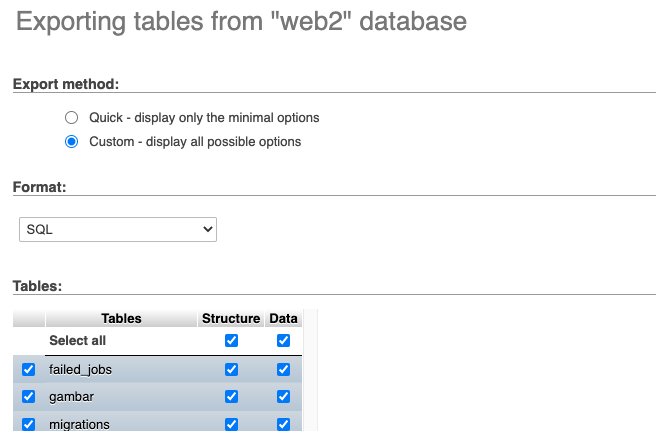Click the Tables column header
Viewport: 656px width, 431px height.
click(x=121, y=318)
